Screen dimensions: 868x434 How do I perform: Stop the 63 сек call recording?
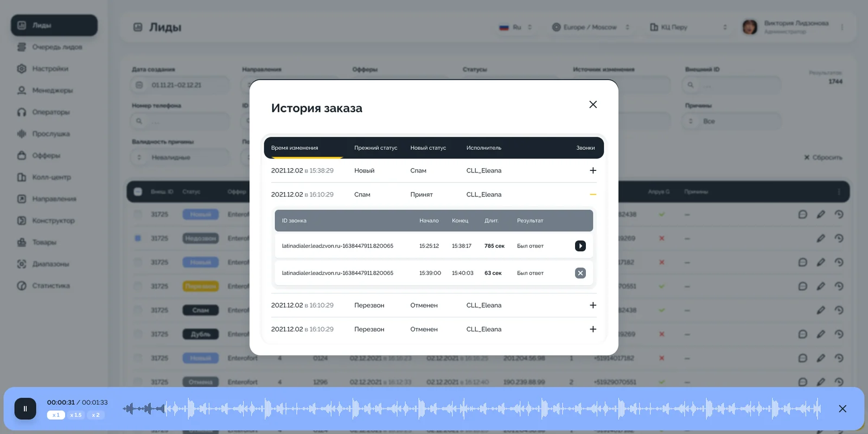[580, 273]
